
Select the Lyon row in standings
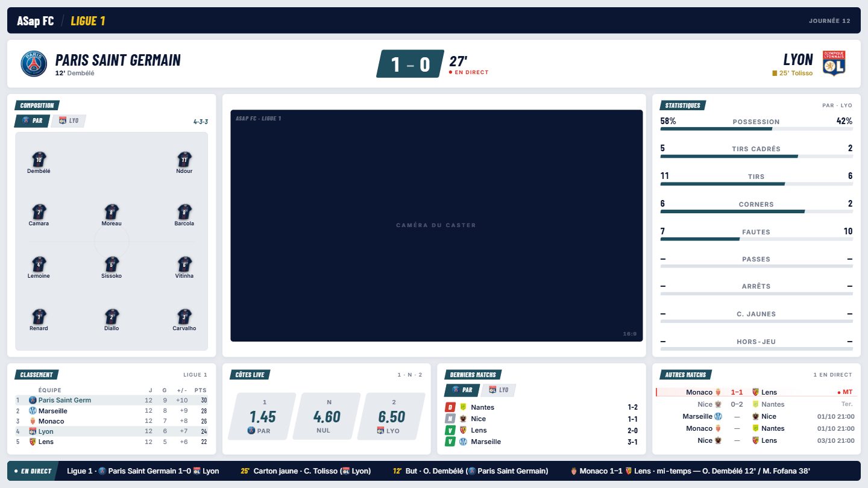(x=112, y=431)
